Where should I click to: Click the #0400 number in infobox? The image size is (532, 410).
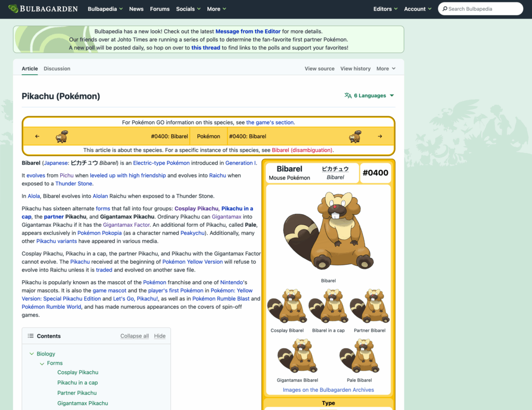pos(375,173)
